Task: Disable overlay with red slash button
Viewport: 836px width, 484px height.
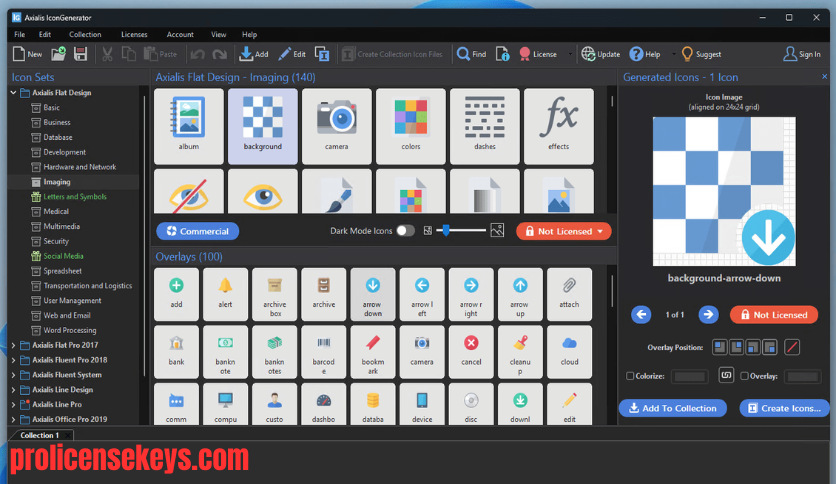Action: pos(792,348)
